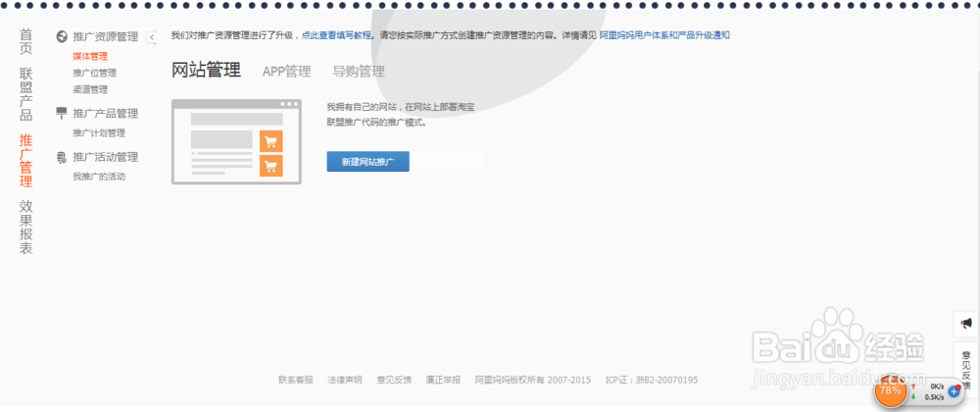Open the 廉正举报 footer link
The width and height of the screenshot is (980, 412).
[x=443, y=380]
